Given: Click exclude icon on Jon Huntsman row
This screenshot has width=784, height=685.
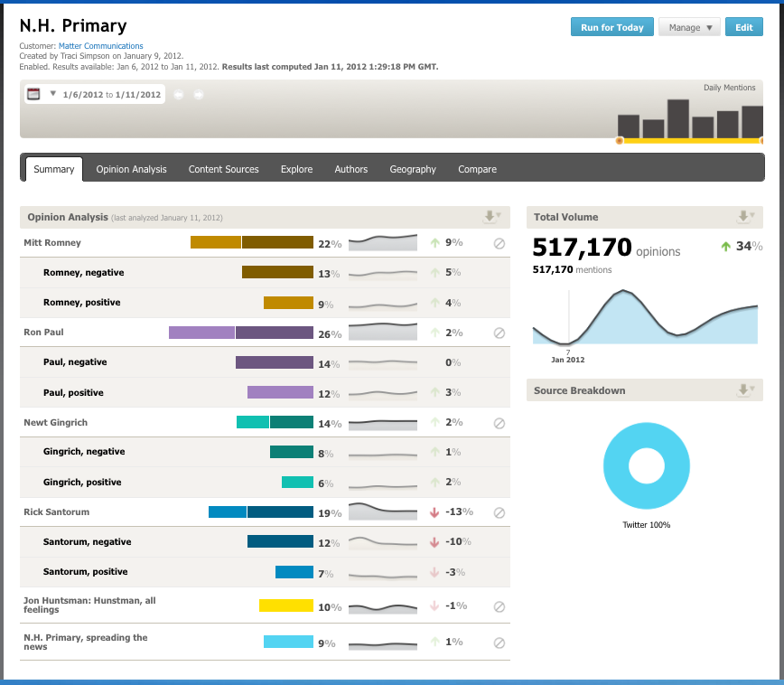Looking at the screenshot, I should [499, 607].
